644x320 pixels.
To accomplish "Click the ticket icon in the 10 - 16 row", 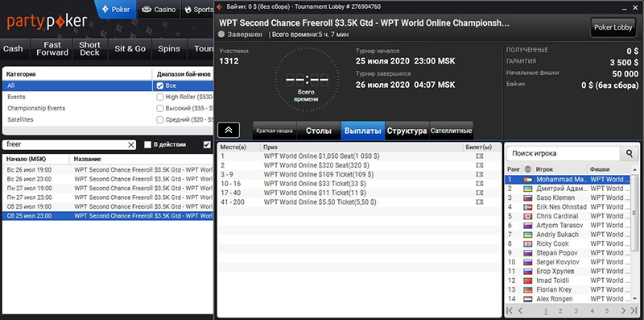I will click(478, 184).
